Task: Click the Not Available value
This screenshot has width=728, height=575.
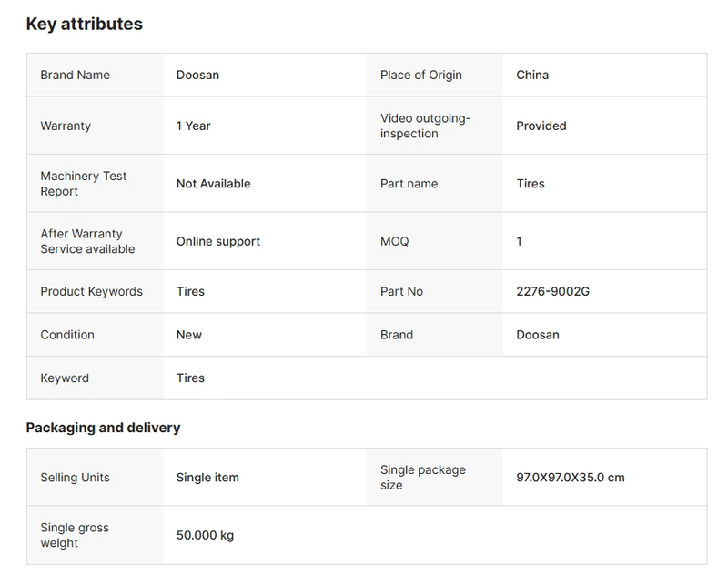Action: 213,183
